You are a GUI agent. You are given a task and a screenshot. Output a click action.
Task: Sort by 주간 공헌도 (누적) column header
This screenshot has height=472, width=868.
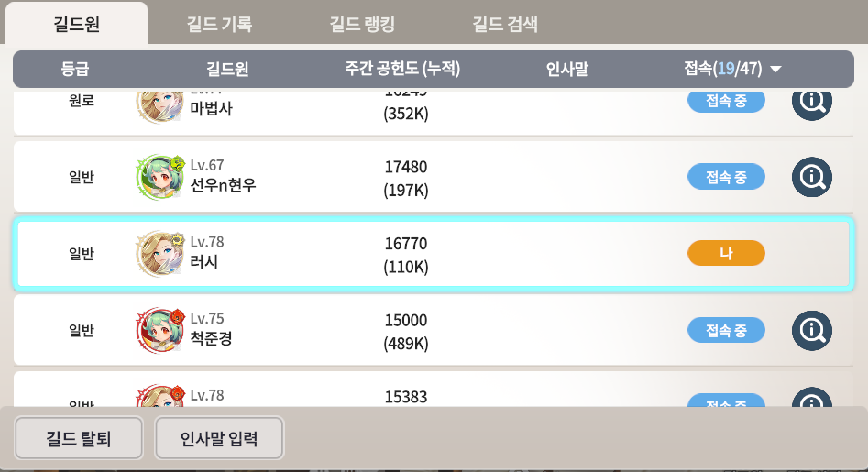[402, 69]
